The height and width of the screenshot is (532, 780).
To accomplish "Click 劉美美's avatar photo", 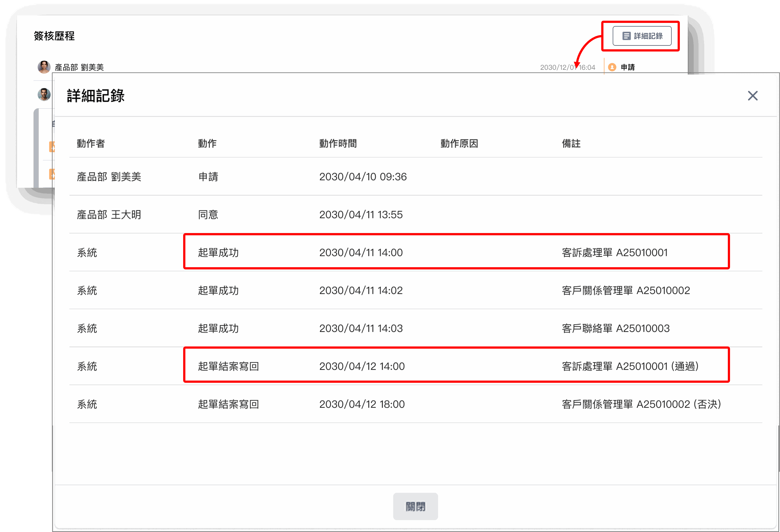I will (44, 67).
